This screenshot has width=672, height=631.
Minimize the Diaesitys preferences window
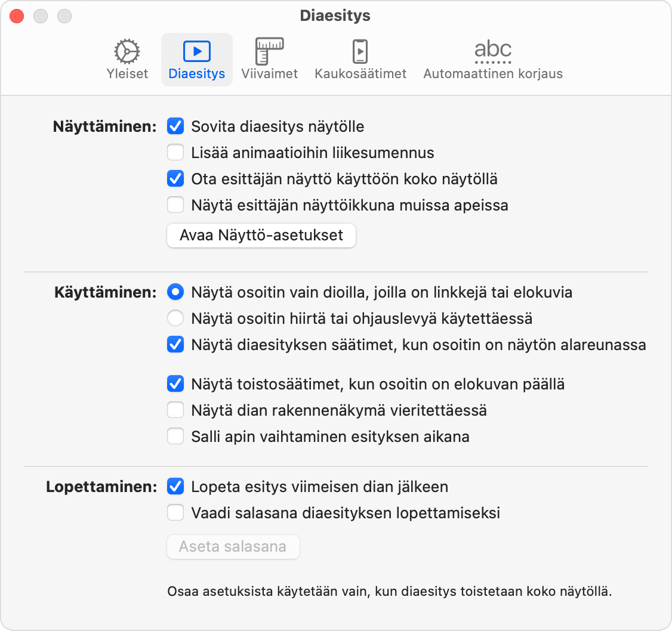coord(41,16)
